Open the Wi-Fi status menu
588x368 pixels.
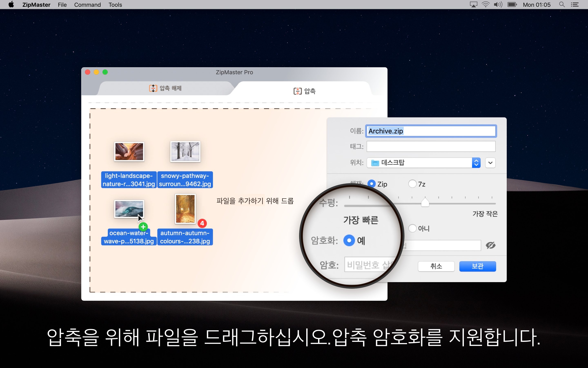[486, 5]
